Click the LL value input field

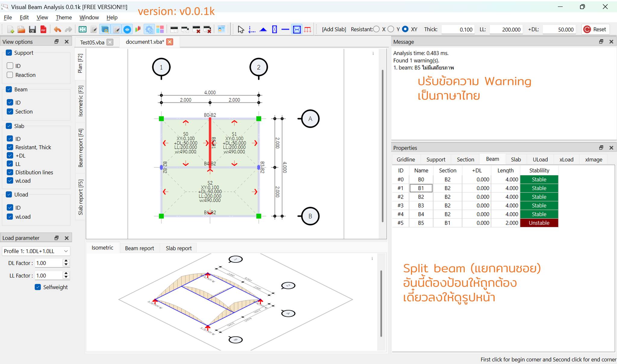click(x=506, y=30)
